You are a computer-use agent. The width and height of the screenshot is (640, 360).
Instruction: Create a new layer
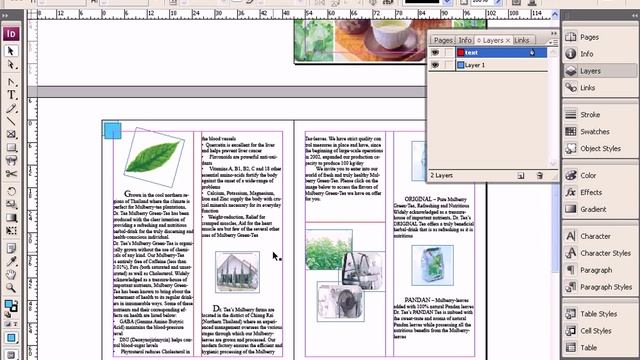point(521,176)
